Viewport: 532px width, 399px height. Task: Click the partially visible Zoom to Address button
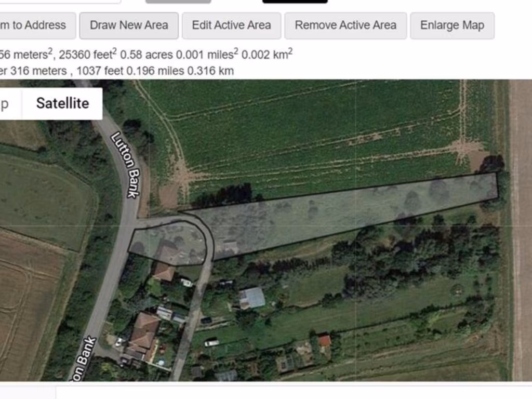pos(36,25)
